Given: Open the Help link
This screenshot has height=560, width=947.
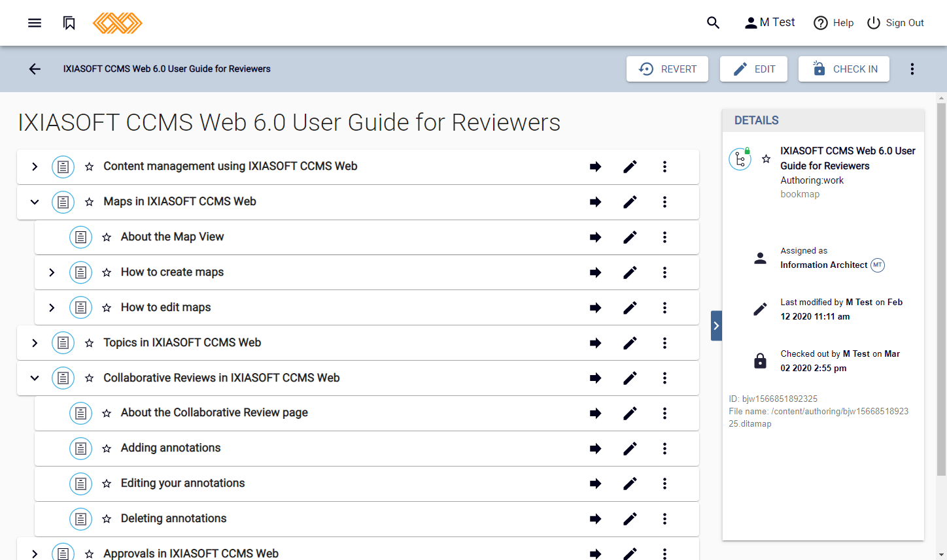Looking at the screenshot, I should pos(833,23).
